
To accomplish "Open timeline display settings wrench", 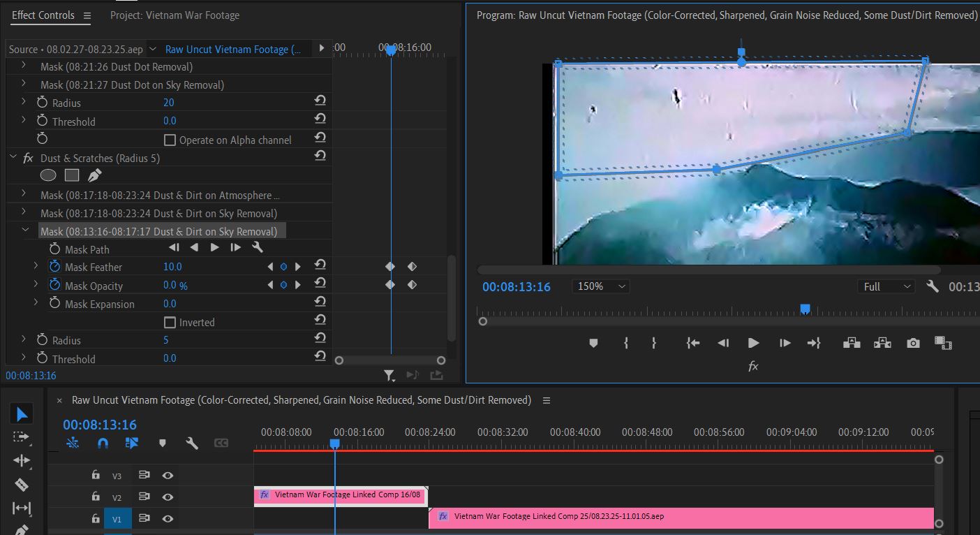I will point(192,443).
